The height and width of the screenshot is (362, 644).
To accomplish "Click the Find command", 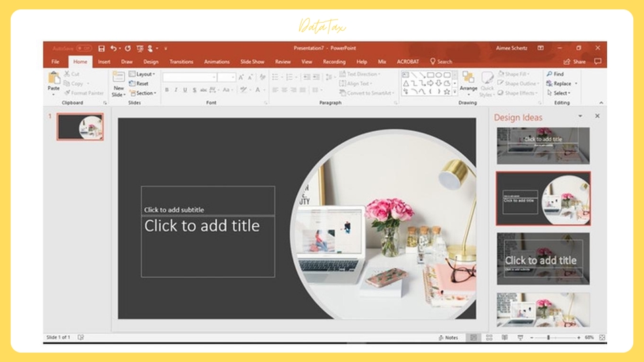I will click(x=555, y=74).
